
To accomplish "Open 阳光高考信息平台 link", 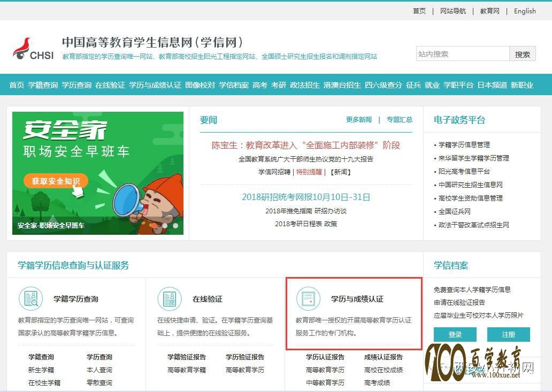I will click(464, 171).
